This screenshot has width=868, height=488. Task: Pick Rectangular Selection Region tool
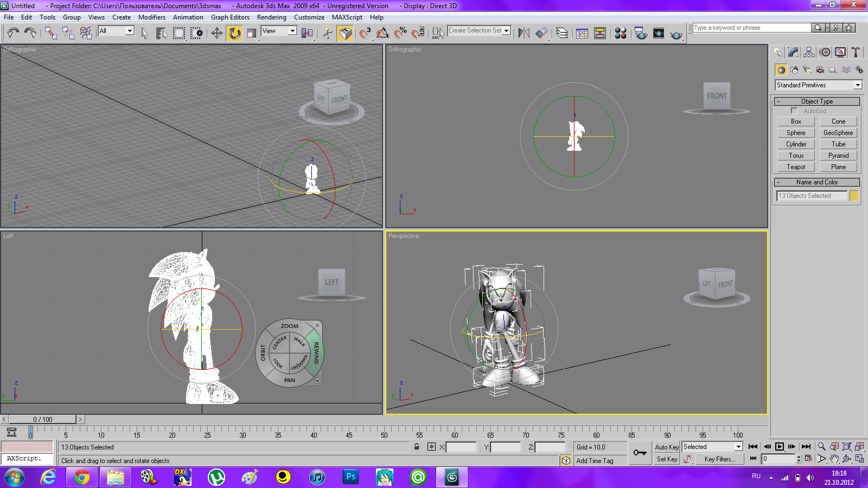tap(178, 33)
